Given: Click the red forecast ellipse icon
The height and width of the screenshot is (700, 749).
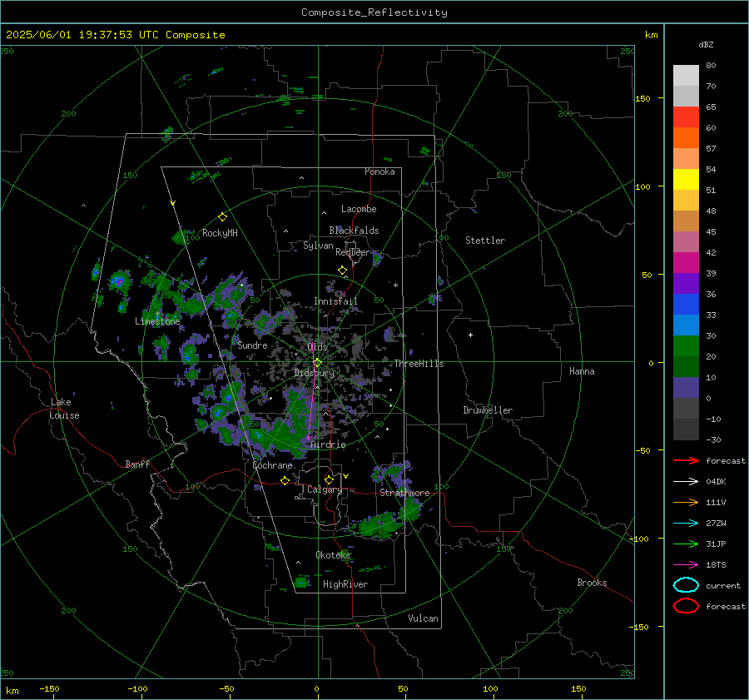Looking at the screenshot, I should tap(686, 606).
